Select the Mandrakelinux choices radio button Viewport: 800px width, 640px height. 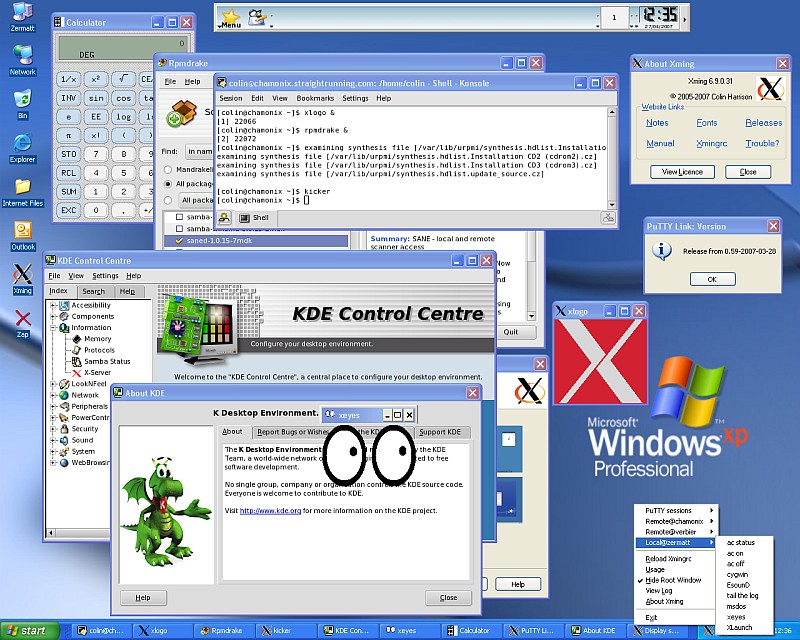click(x=168, y=169)
